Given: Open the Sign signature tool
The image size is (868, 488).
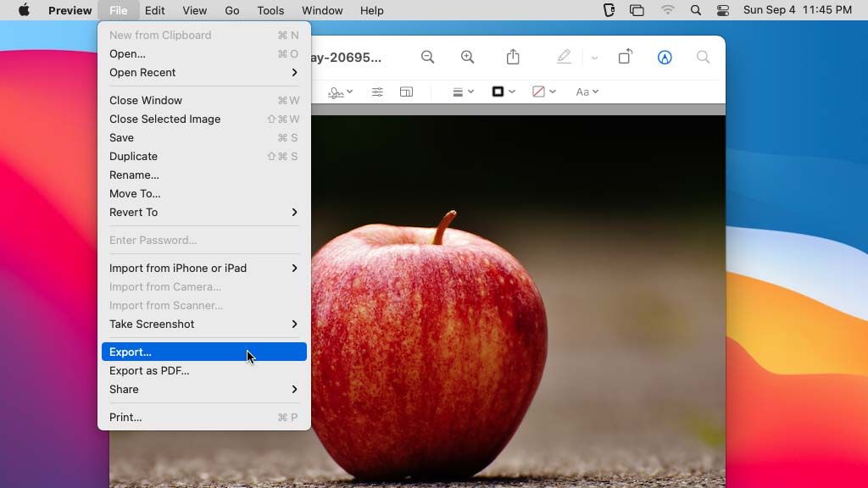Looking at the screenshot, I should click(337, 91).
